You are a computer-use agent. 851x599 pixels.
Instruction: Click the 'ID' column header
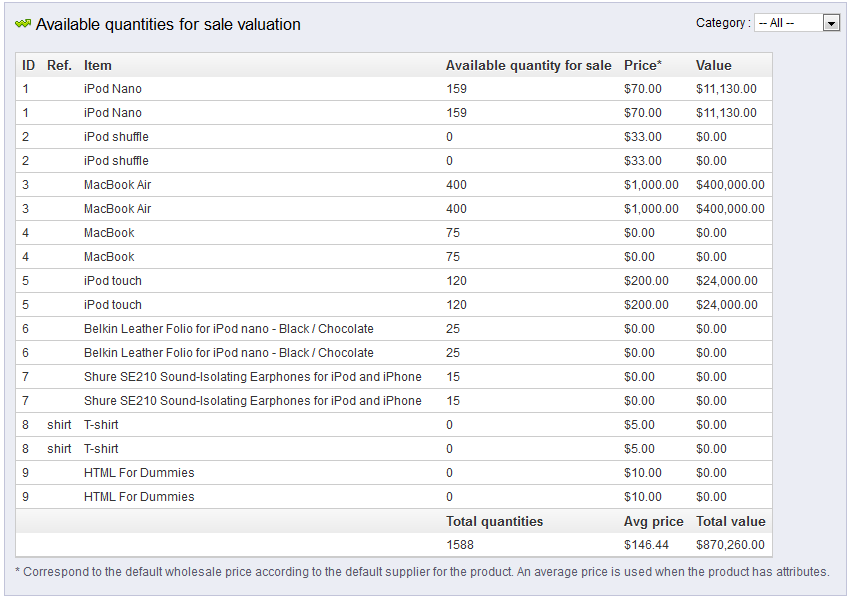28,66
